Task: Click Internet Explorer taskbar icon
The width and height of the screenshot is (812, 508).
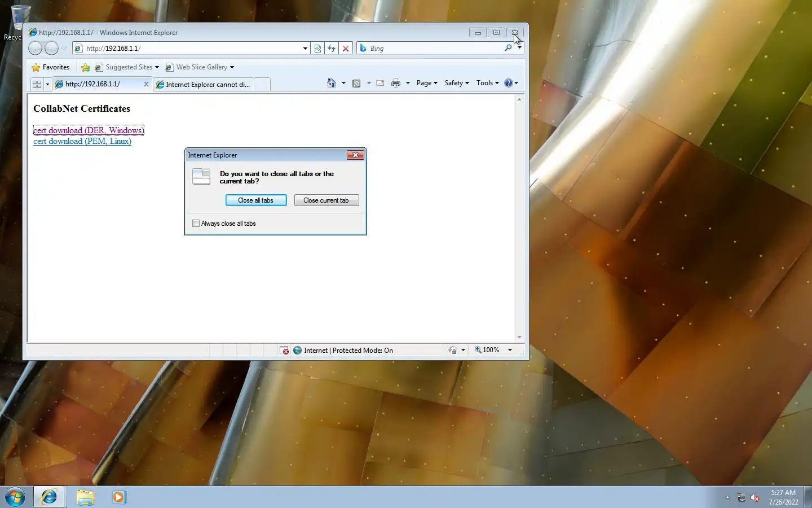Action: click(x=49, y=497)
